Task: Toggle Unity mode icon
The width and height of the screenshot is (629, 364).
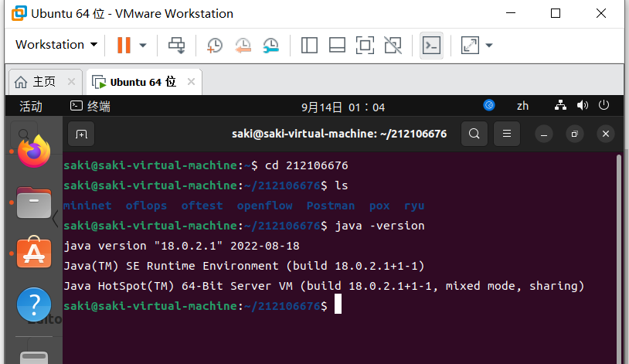Action: tap(393, 45)
